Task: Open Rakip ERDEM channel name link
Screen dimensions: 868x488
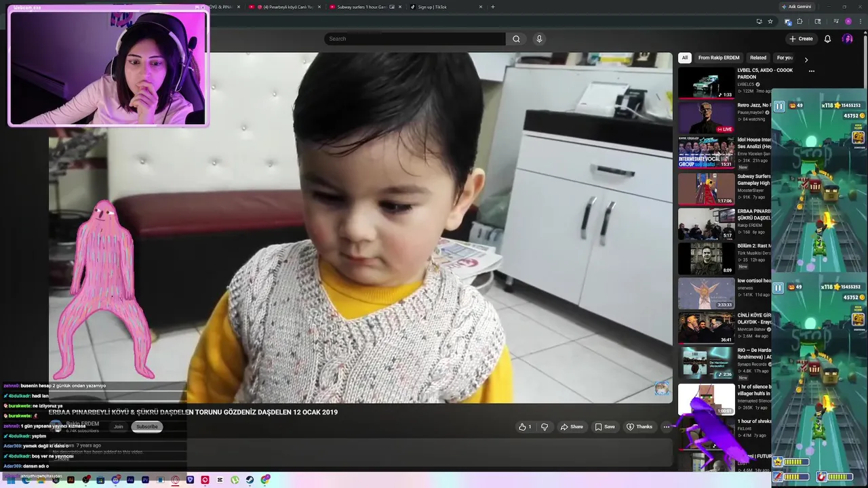Action: [83, 424]
